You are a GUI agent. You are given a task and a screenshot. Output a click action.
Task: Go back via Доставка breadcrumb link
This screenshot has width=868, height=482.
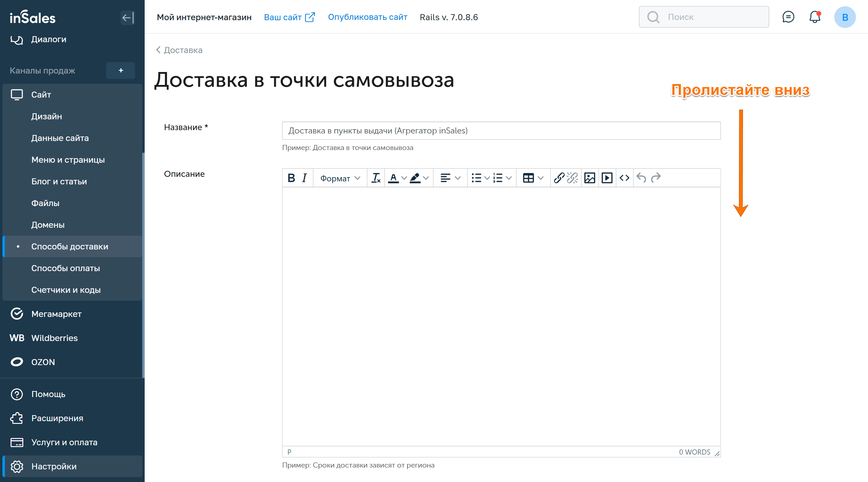coord(182,50)
